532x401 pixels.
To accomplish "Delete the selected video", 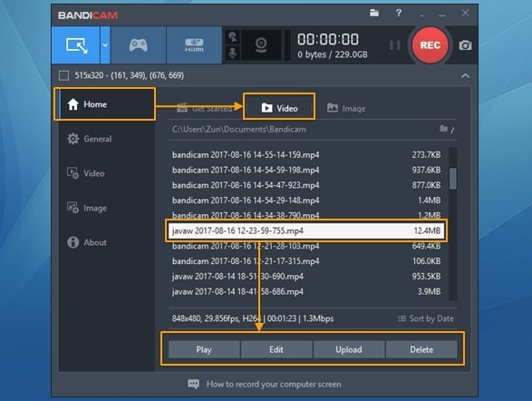I will pos(421,349).
